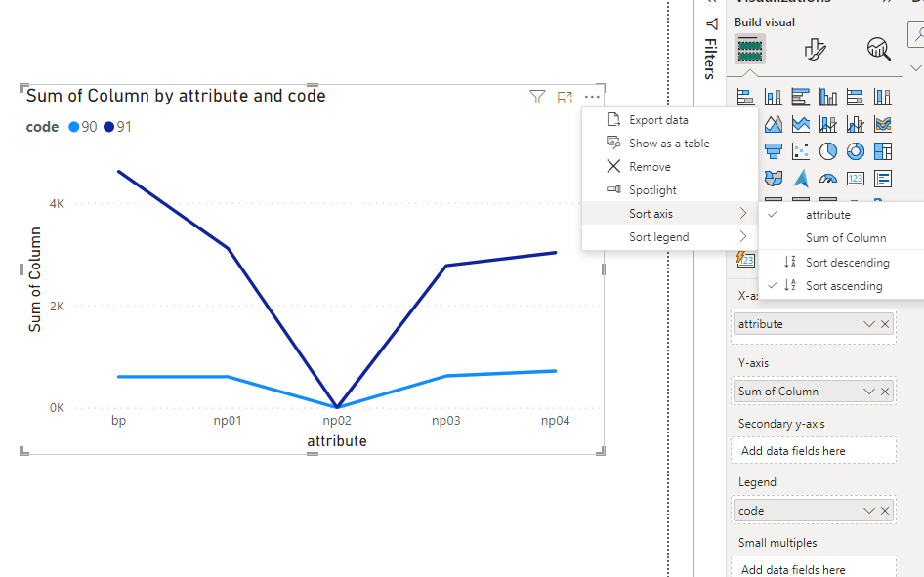Select line and stacked column chart visual
This screenshot has width=924, height=577.
click(828, 124)
